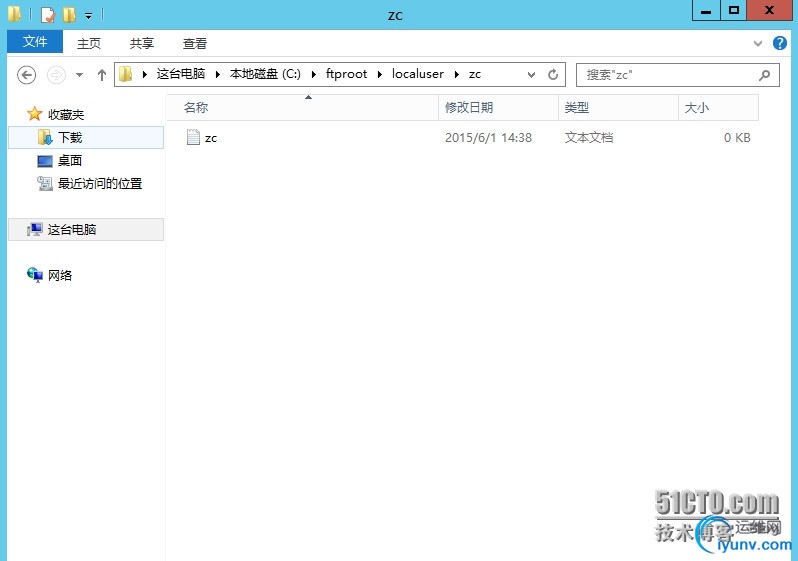Switch to the 主页 ribbon tab
Image resolution: width=798 pixels, height=561 pixels.
(89, 43)
